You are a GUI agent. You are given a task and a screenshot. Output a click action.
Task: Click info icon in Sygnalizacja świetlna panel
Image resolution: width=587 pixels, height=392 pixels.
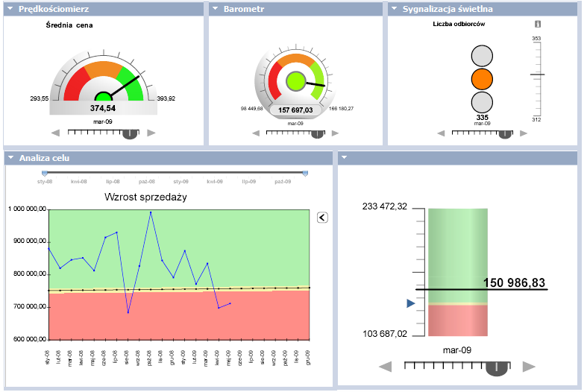click(x=538, y=24)
